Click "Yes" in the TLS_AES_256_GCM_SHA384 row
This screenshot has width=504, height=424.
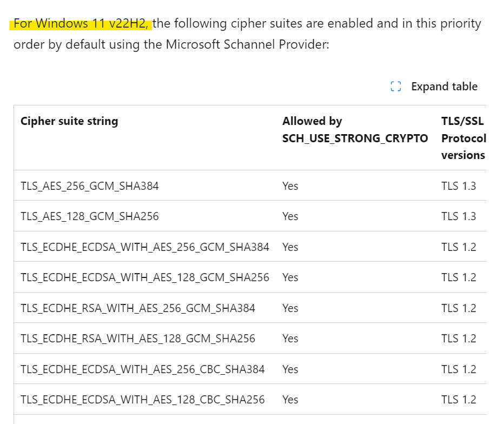290,186
